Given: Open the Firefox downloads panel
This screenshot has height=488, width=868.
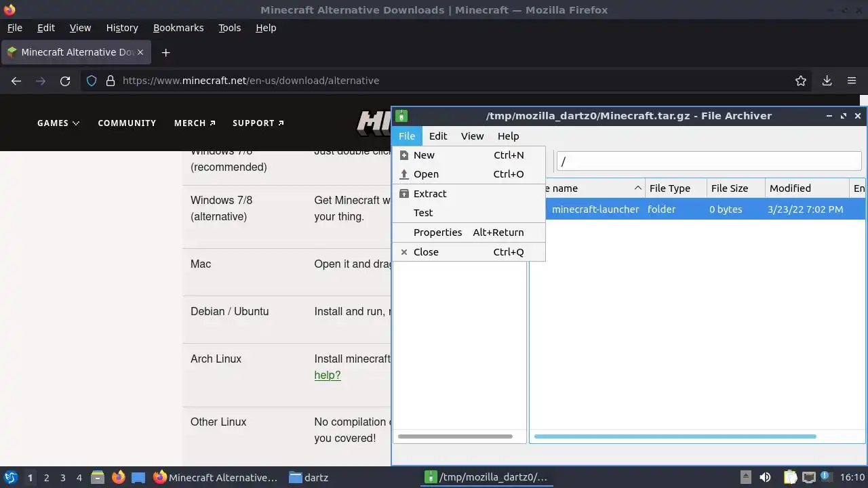Looking at the screenshot, I should point(827,81).
